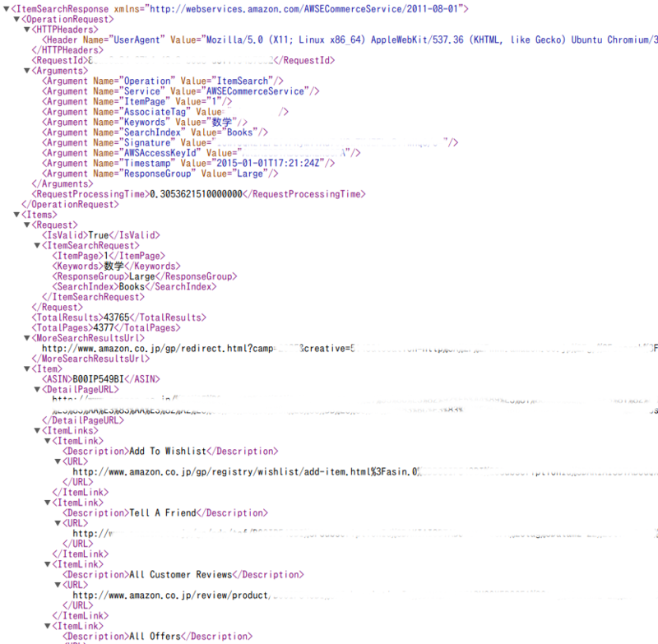Collapse the Items node

[16, 215]
